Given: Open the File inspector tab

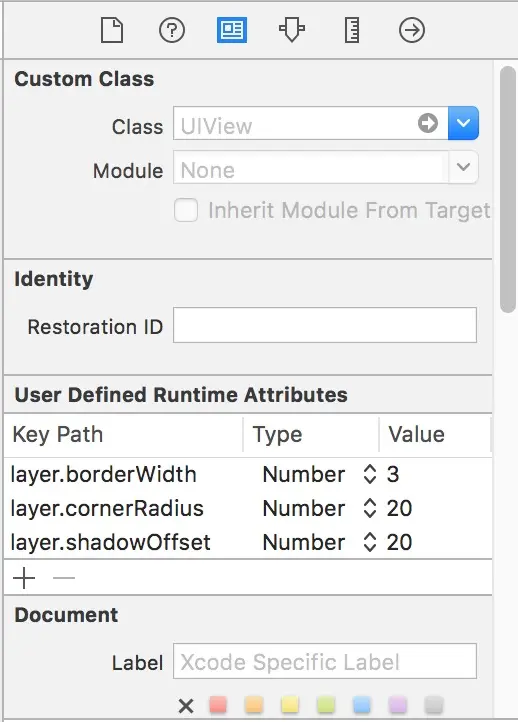Looking at the screenshot, I should [112, 31].
